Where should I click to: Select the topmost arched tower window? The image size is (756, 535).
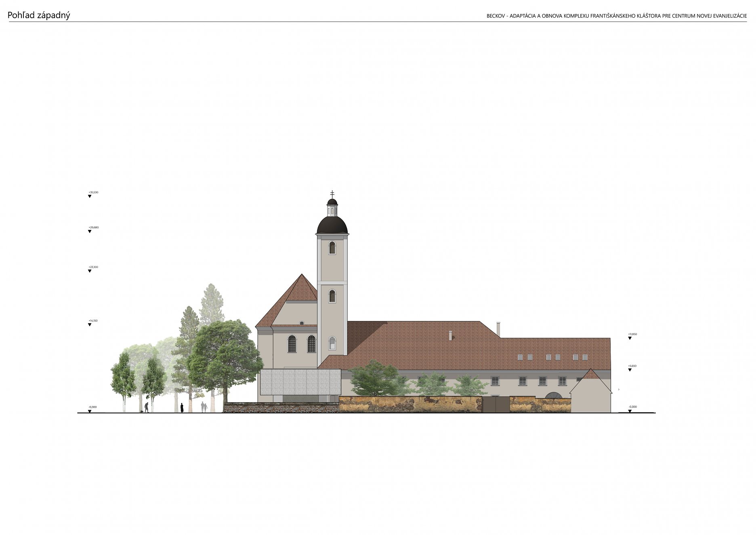click(332, 248)
